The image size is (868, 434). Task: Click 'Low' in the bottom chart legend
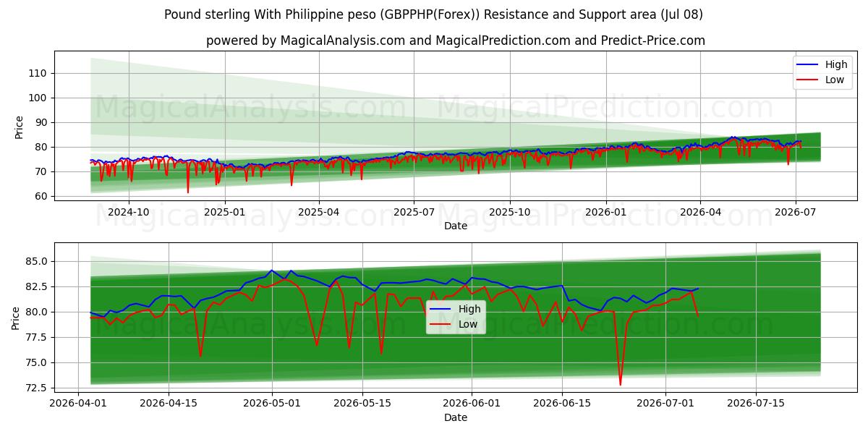468,324
